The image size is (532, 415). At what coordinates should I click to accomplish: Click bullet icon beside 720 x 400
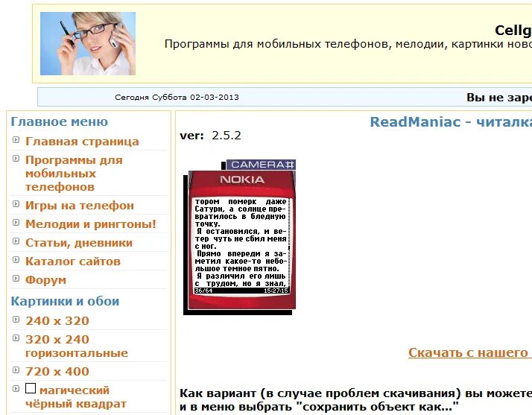tap(16, 370)
